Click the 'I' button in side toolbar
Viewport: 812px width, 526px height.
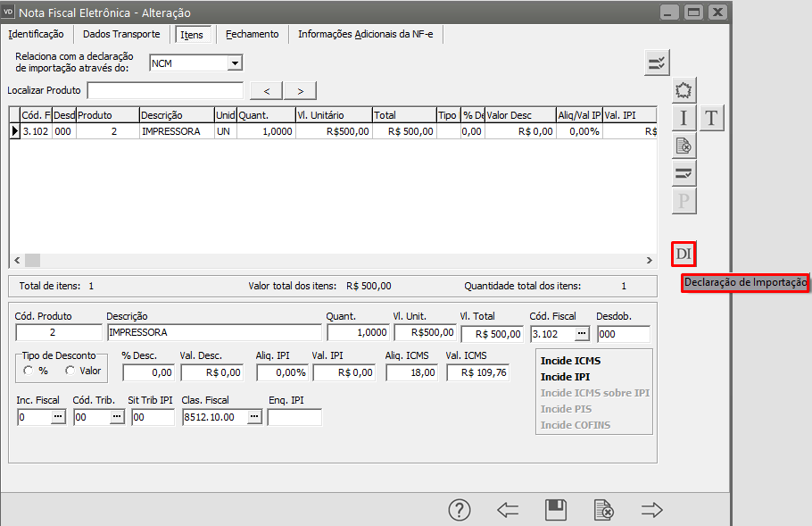[x=684, y=117]
